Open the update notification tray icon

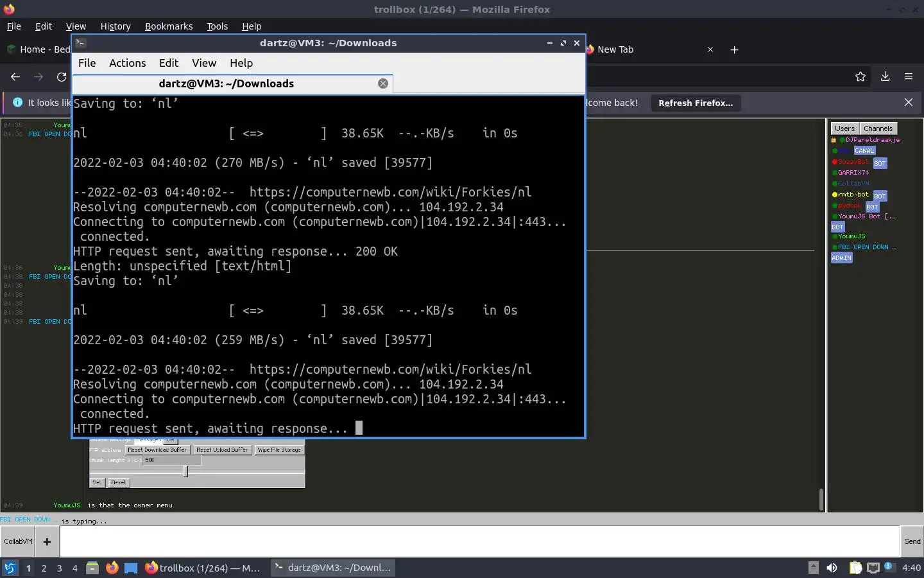click(x=889, y=566)
